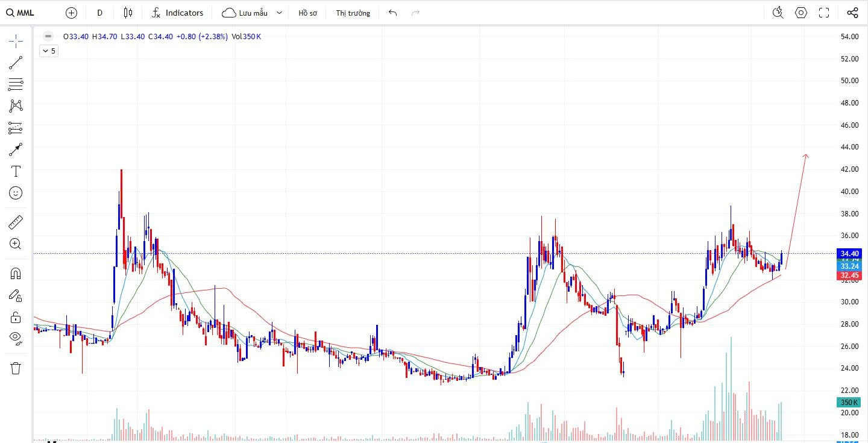Select the forecast projection tool
868x443 pixels.
16,128
